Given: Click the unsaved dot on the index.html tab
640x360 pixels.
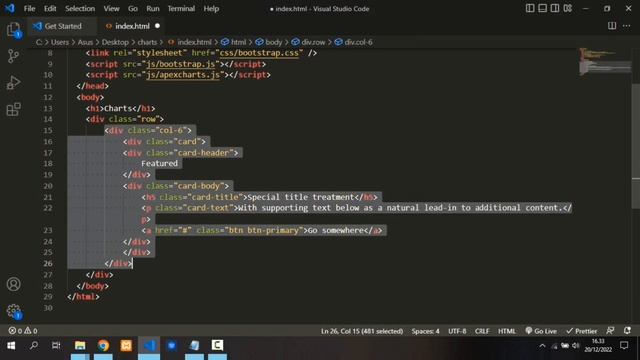Looking at the screenshot, I should point(157,26).
